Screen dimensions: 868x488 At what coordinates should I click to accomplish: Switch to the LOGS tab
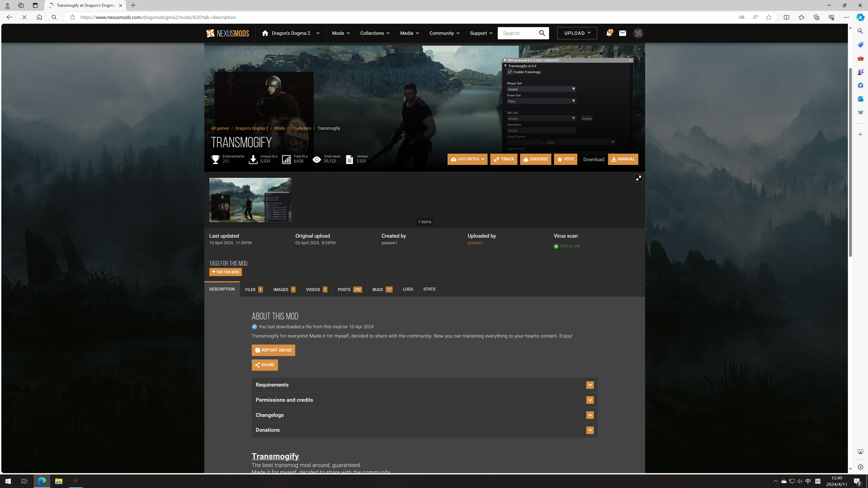point(408,289)
